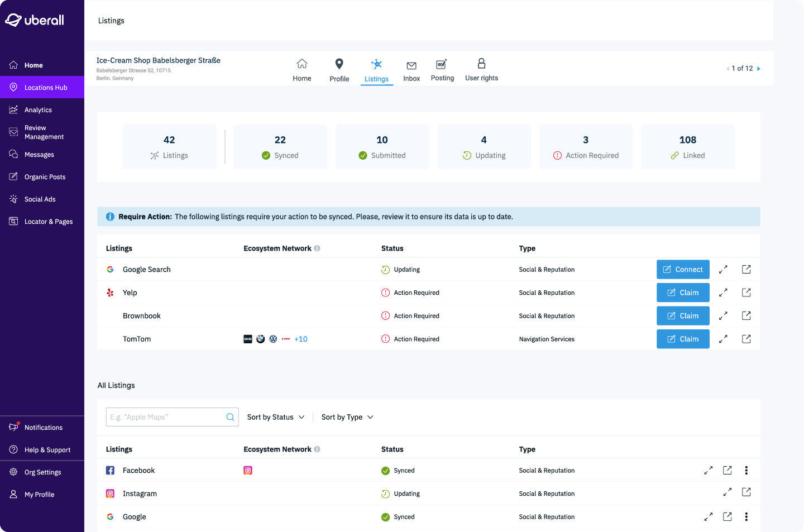This screenshot has height=532, width=804.
Task: Open the three-dot menu for Facebook listing
Action: pos(746,471)
